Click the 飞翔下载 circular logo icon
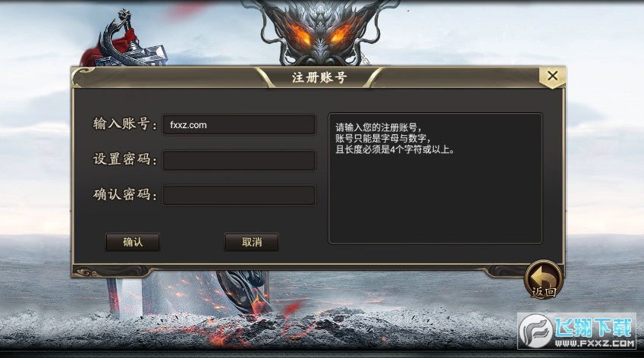 pos(536,331)
